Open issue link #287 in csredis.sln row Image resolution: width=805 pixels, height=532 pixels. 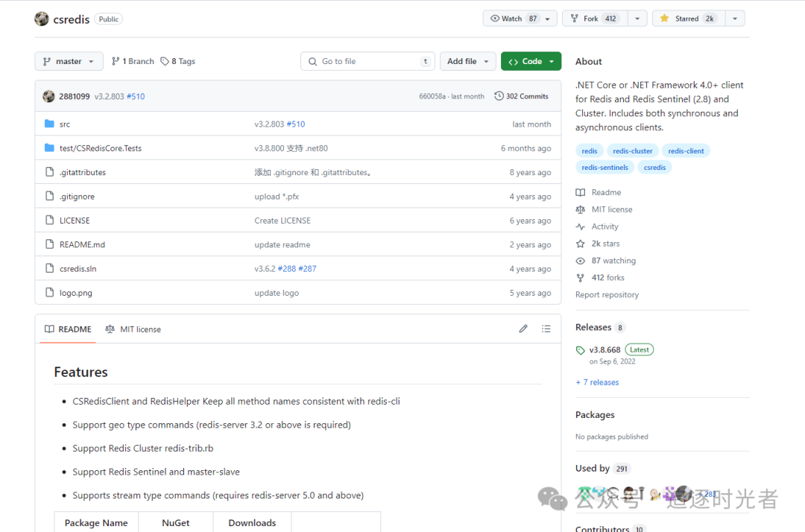308,269
